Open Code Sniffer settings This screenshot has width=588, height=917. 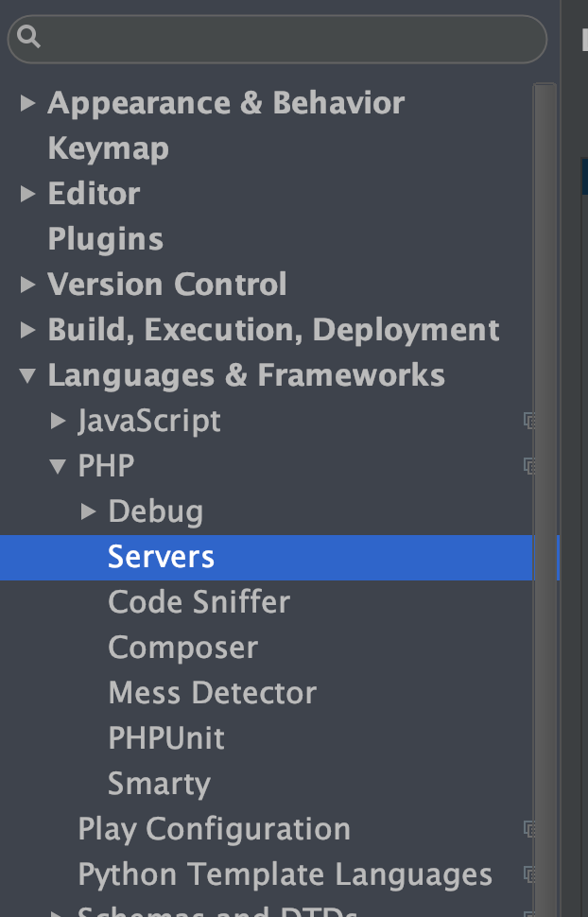(x=199, y=602)
